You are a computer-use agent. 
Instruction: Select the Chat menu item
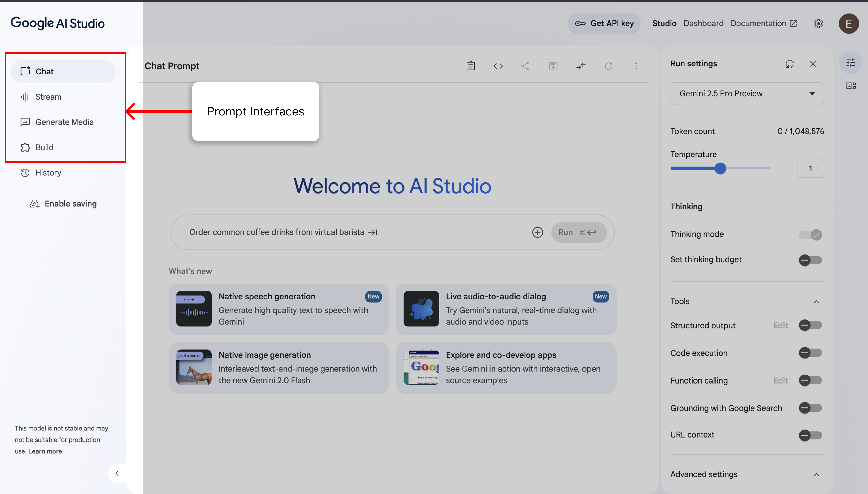(x=63, y=71)
